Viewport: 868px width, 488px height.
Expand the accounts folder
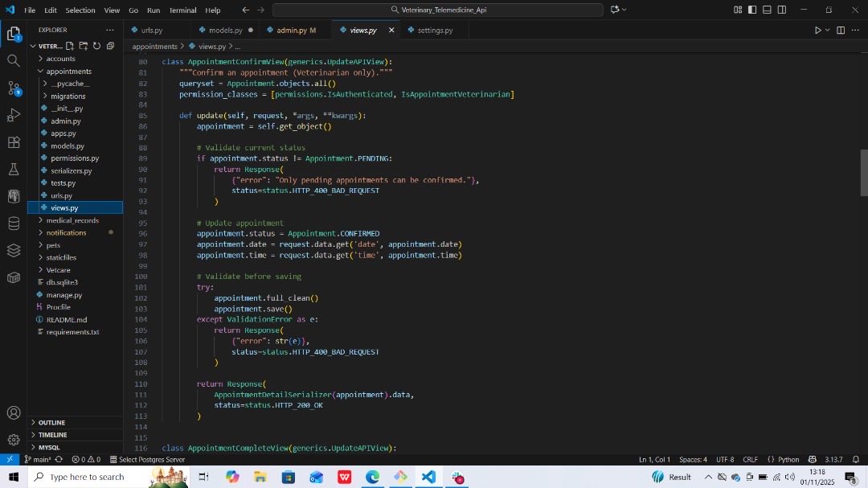point(60,58)
